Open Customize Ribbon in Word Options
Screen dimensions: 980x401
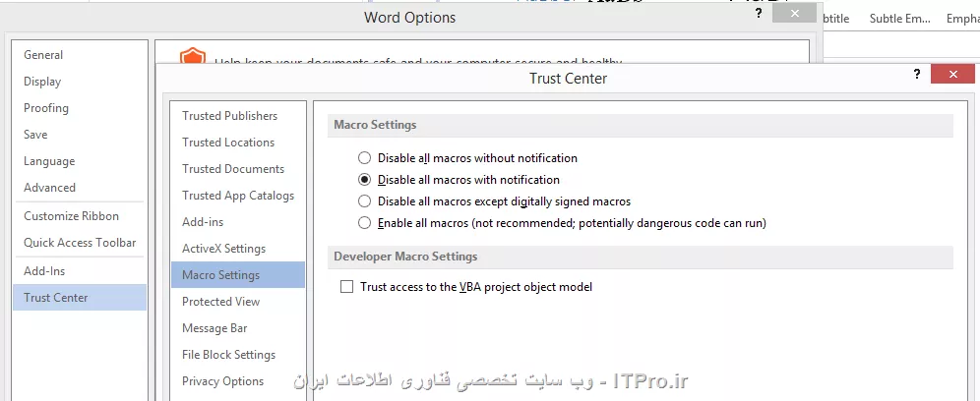point(80,216)
